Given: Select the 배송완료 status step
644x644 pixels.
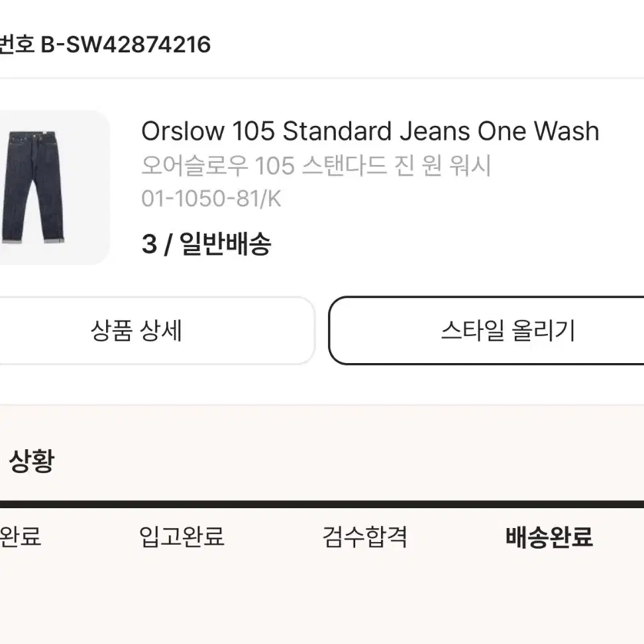Looking at the screenshot, I should point(549,537).
